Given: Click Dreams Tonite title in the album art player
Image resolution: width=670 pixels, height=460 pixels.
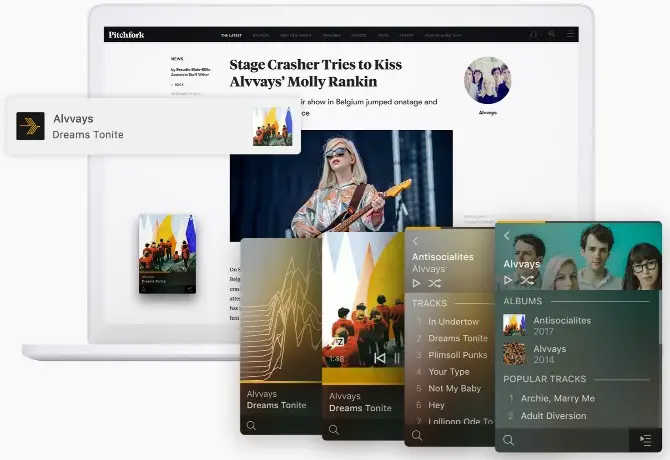Looking at the screenshot, I should (360, 408).
